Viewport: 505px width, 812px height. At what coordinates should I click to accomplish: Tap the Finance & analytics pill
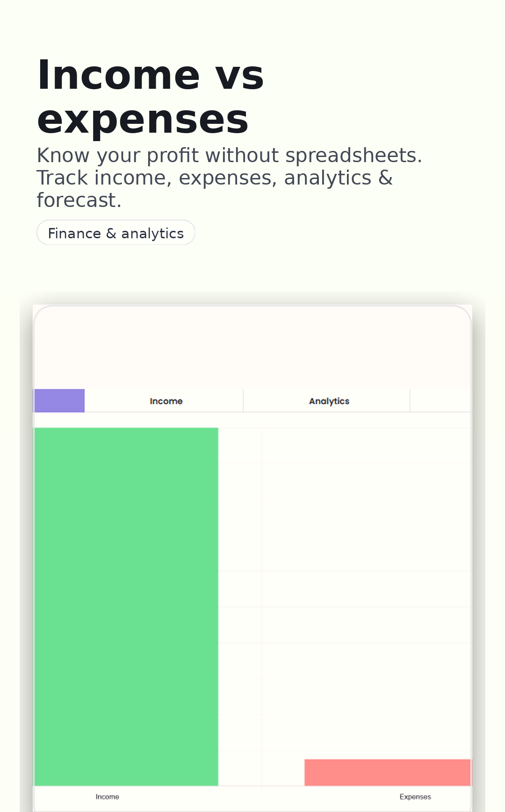[x=115, y=233]
